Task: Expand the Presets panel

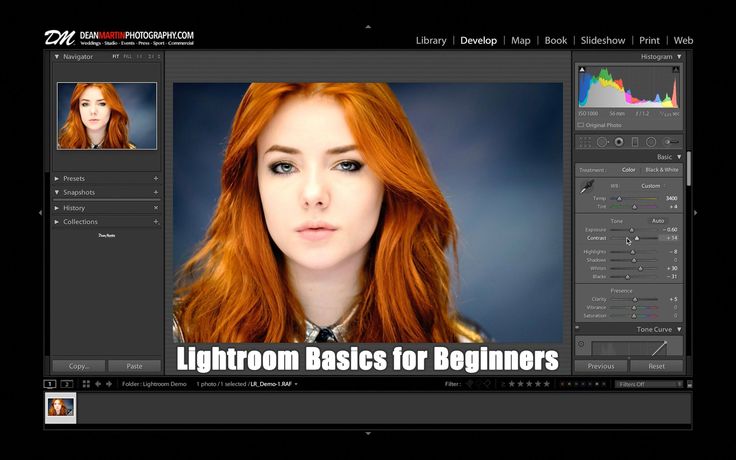Action: coord(57,179)
